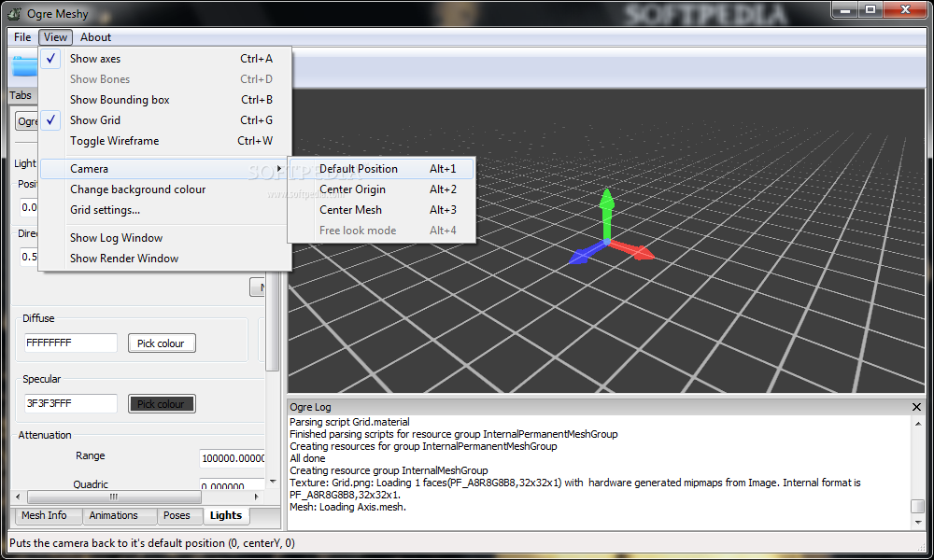
Task: Select Show Bounding box in View menu
Action: 165,99
